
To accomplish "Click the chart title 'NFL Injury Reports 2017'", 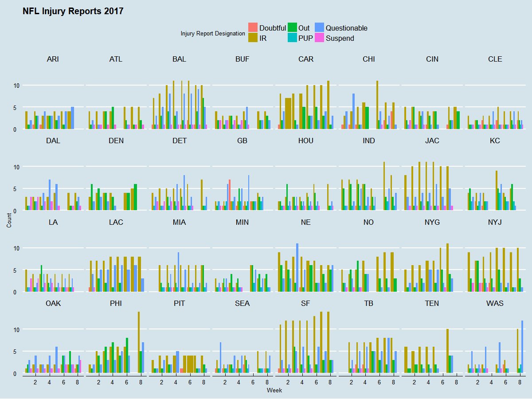I will 73,12.
